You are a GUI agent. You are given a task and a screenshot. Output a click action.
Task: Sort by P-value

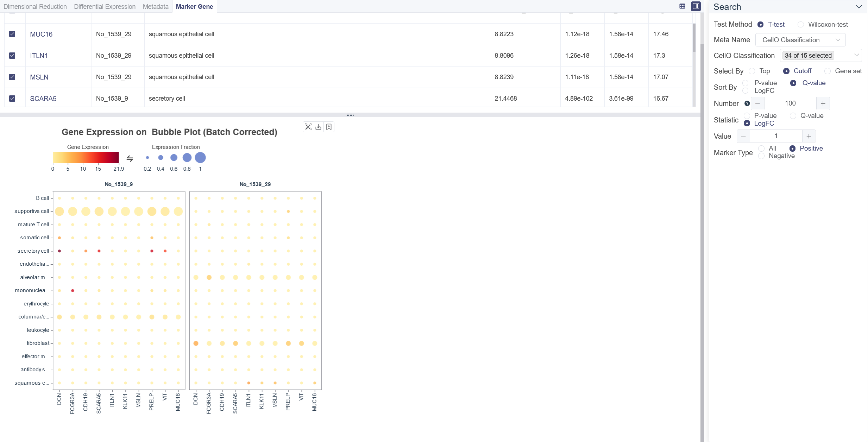click(746, 83)
